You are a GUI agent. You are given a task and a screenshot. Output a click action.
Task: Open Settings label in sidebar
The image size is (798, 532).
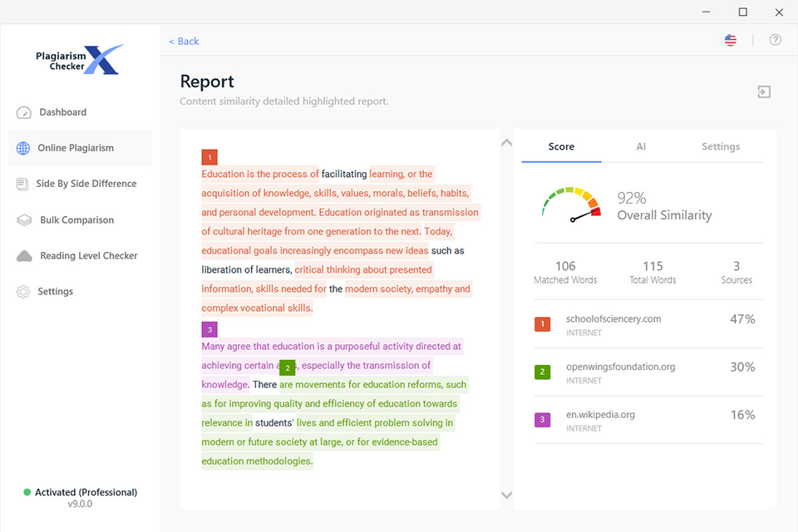click(x=56, y=291)
